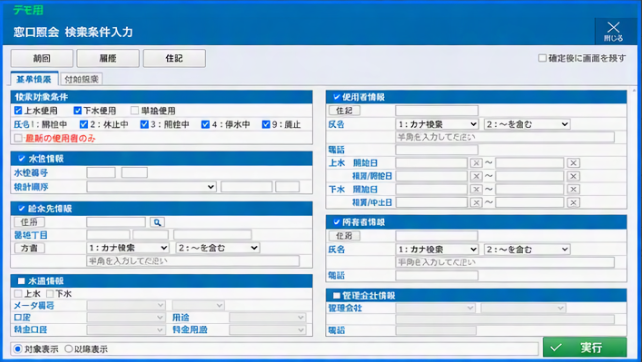The width and height of the screenshot is (642, 362).
Task: Select the 以降表示 radio button
Action: pyautogui.click(x=68, y=349)
